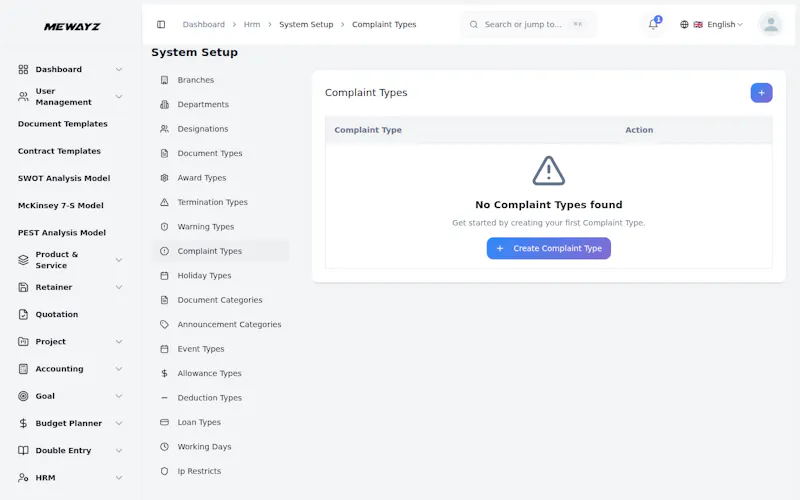The width and height of the screenshot is (800, 500).
Task: Click the Complaint Types breadcrumb text
Action: click(x=384, y=24)
